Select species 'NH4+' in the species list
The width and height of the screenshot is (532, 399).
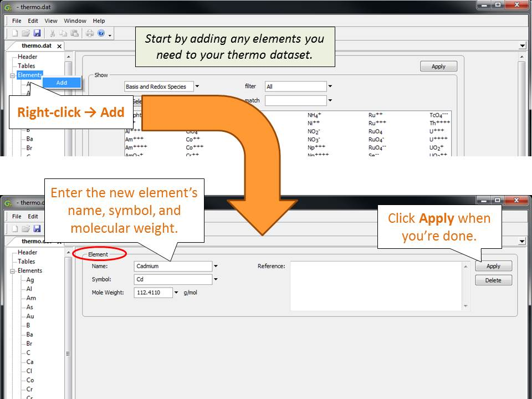[314, 115]
